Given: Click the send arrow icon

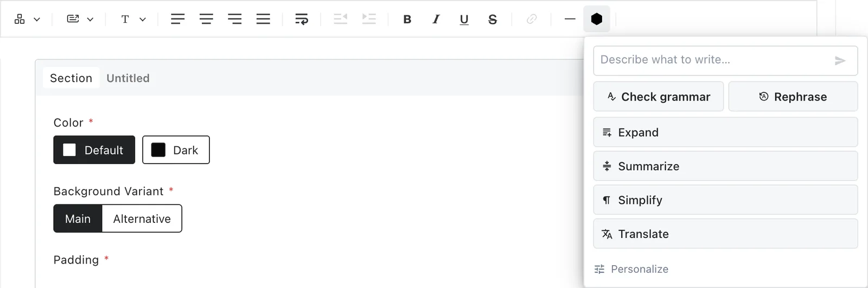Looking at the screenshot, I should [840, 60].
